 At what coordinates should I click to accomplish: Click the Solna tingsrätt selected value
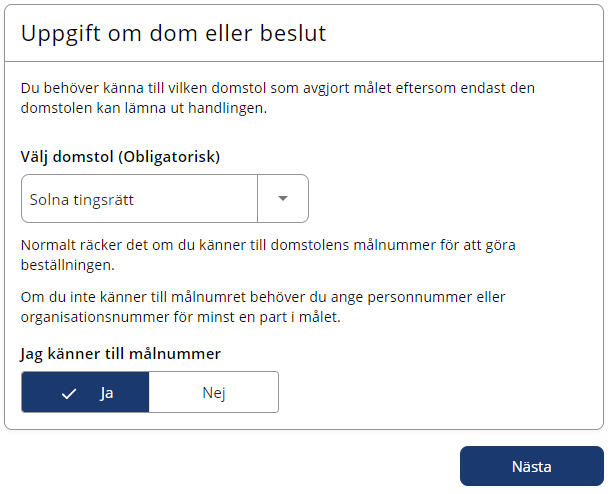tap(82, 199)
